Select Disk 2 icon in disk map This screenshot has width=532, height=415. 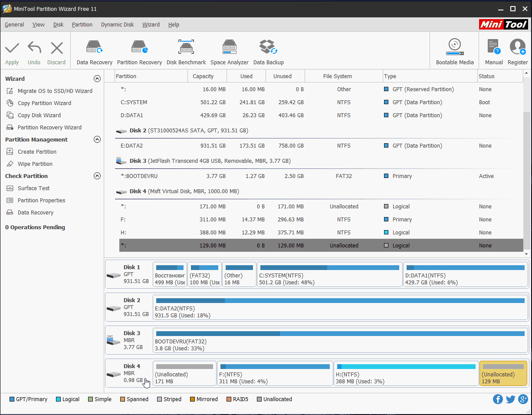click(114, 308)
